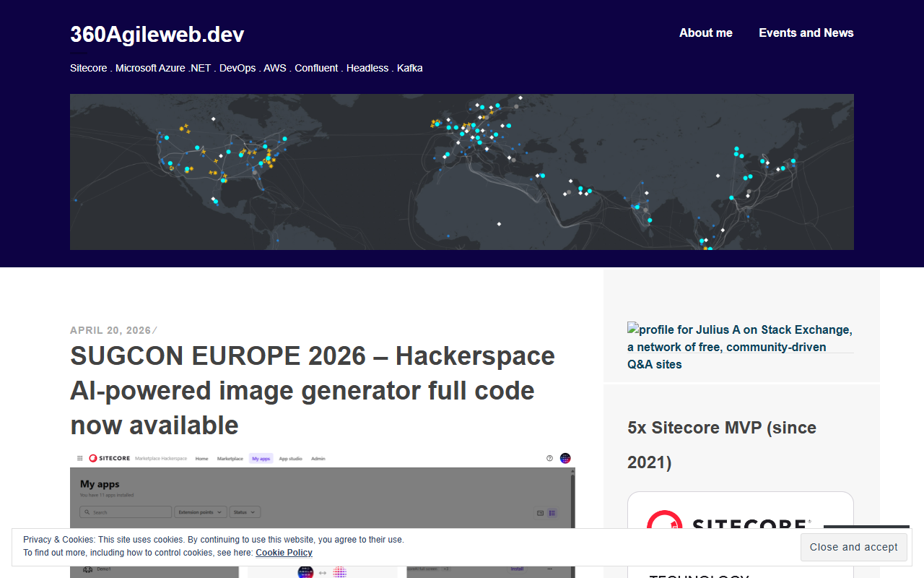The height and width of the screenshot is (578, 924).
Task: Click the world map header banner image
Action: [462, 172]
